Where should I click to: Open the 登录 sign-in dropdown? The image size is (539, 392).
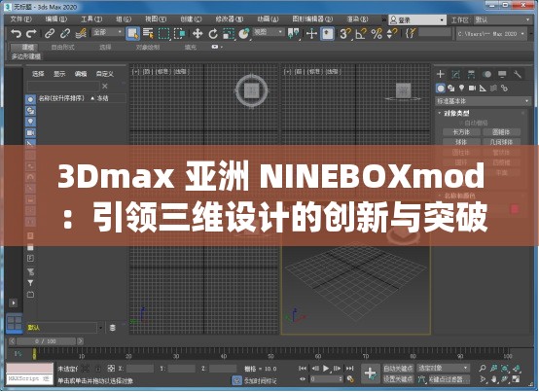pyautogui.click(x=417, y=19)
